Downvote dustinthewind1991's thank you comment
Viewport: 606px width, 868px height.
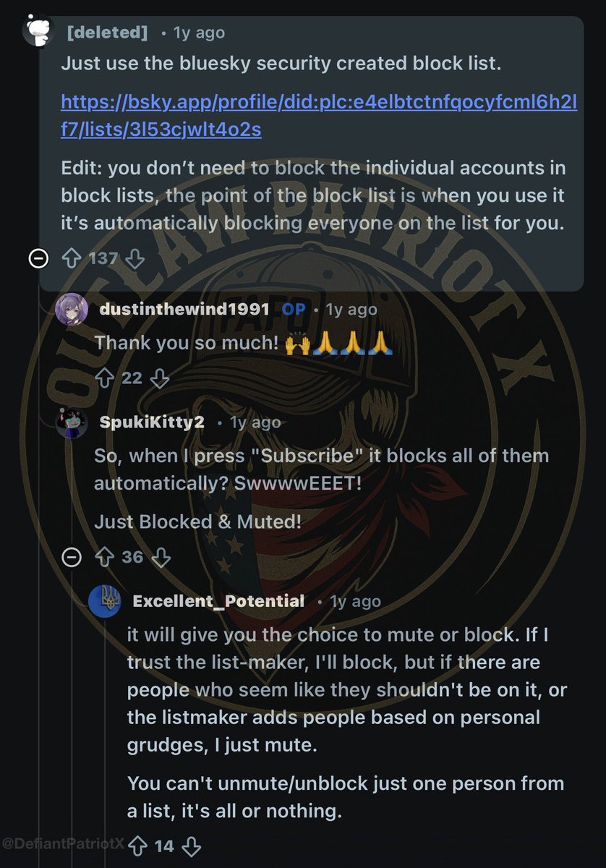click(x=161, y=377)
